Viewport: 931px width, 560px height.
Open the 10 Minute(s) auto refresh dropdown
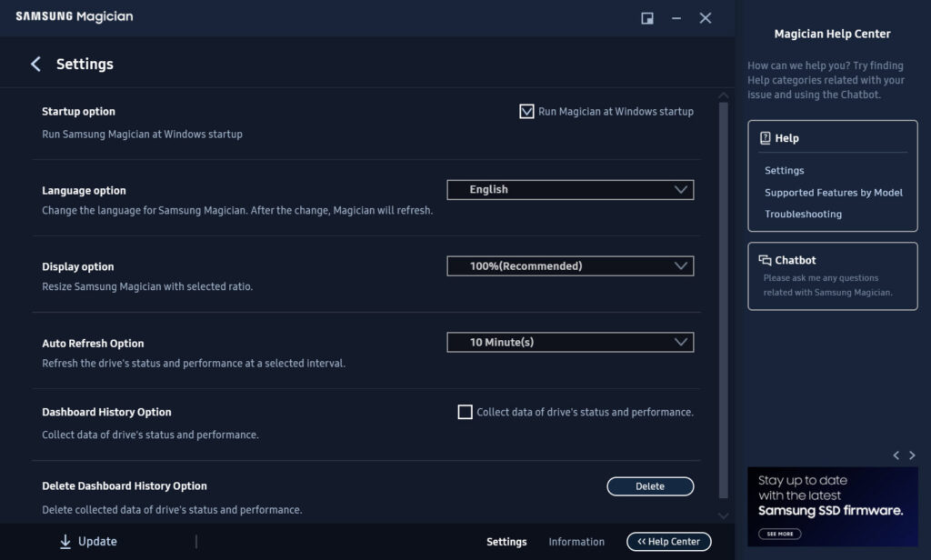(x=570, y=342)
